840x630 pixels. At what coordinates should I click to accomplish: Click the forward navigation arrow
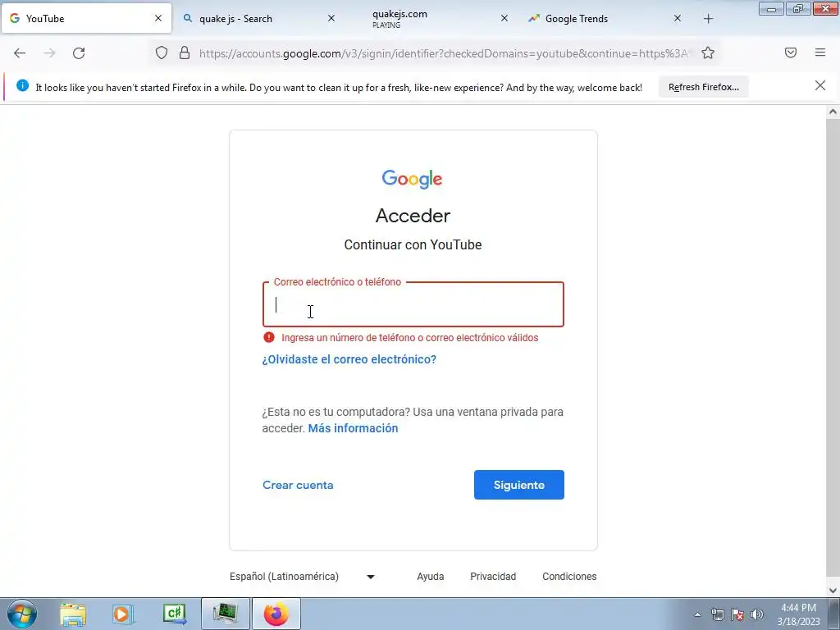coord(49,53)
